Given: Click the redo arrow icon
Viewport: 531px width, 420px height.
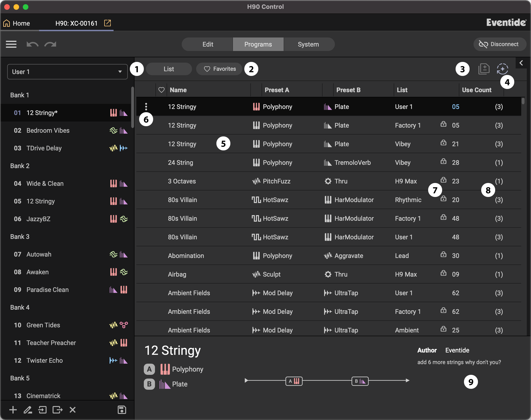Looking at the screenshot, I should click(x=50, y=44).
